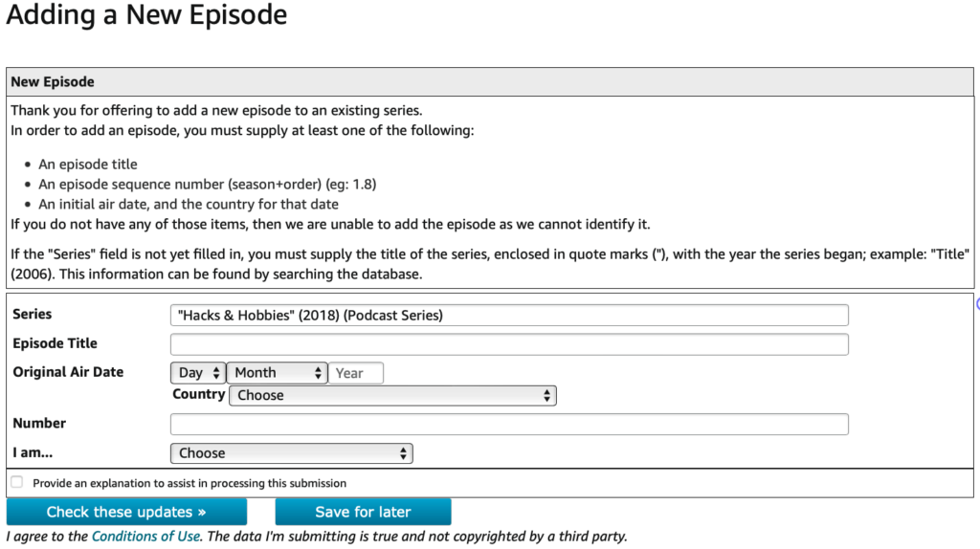
Task: Click the Number field label
Action: tap(39, 423)
